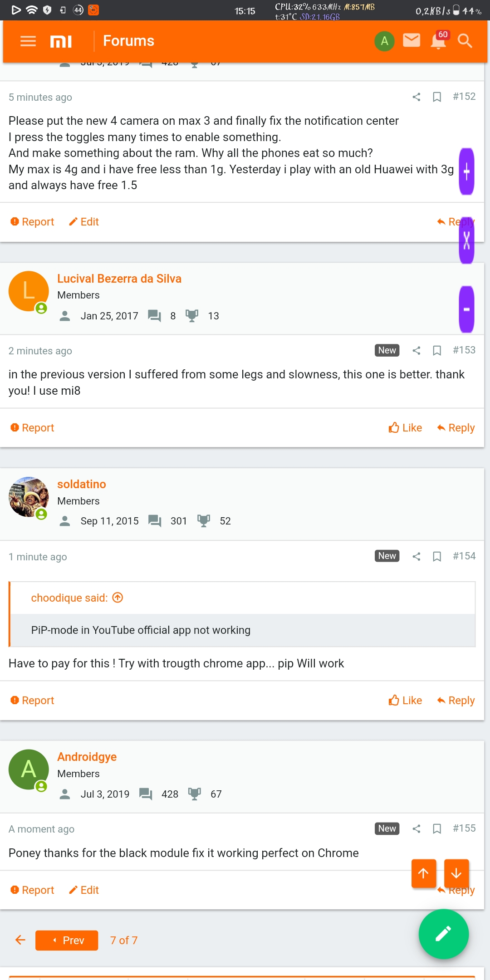Open the account avatar A menu
Image resolution: width=490 pixels, height=980 pixels.
click(384, 41)
